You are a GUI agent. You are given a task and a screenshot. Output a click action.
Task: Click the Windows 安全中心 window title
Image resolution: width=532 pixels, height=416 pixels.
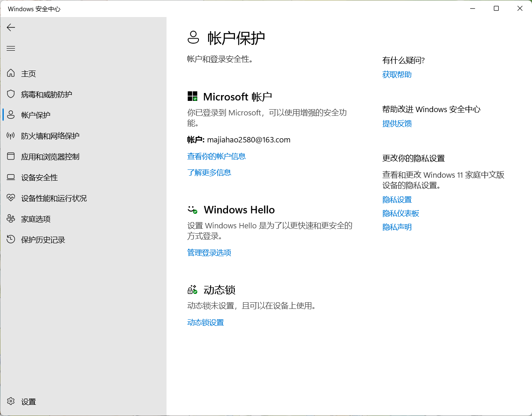(34, 9)
